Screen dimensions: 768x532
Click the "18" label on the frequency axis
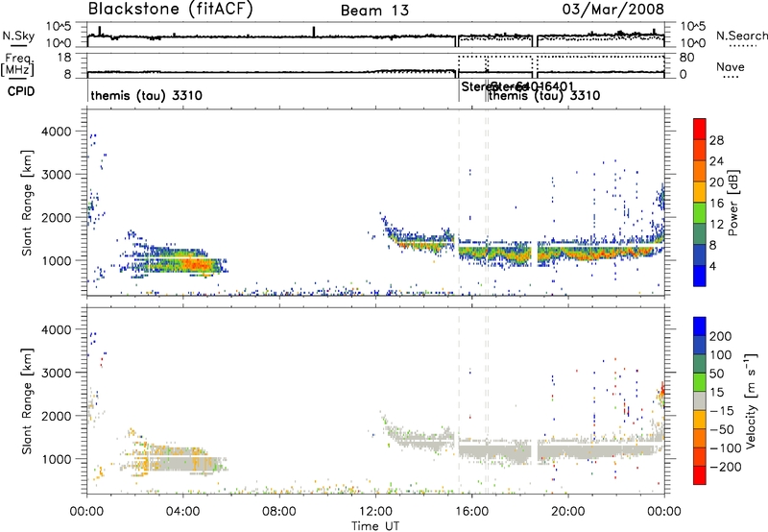click(63, 58)
